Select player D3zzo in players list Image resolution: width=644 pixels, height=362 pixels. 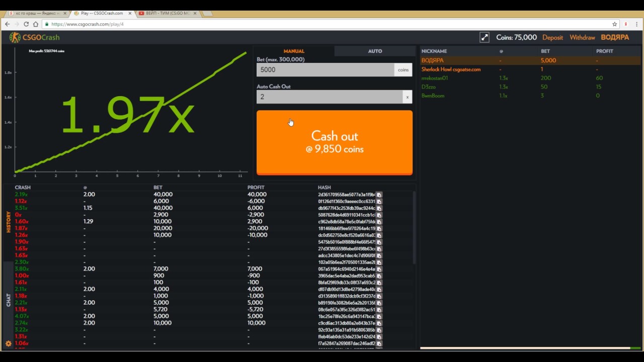(x=429, y=86)
